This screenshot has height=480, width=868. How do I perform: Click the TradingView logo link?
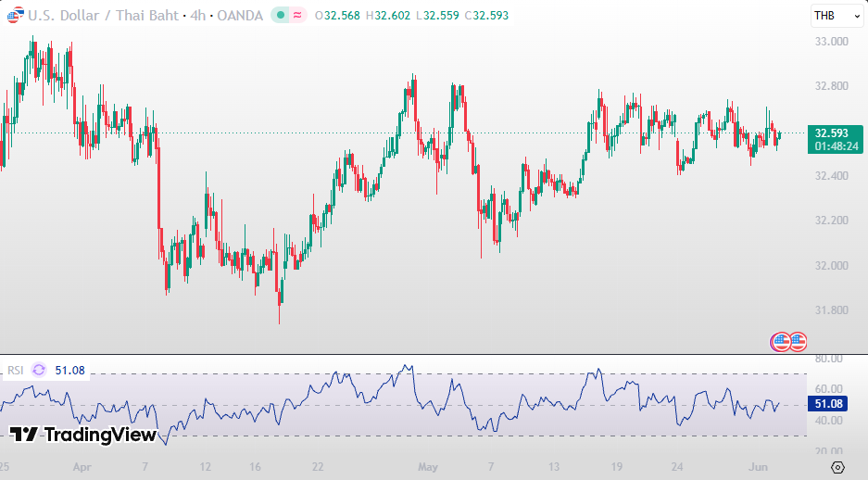tap(83, 435)
